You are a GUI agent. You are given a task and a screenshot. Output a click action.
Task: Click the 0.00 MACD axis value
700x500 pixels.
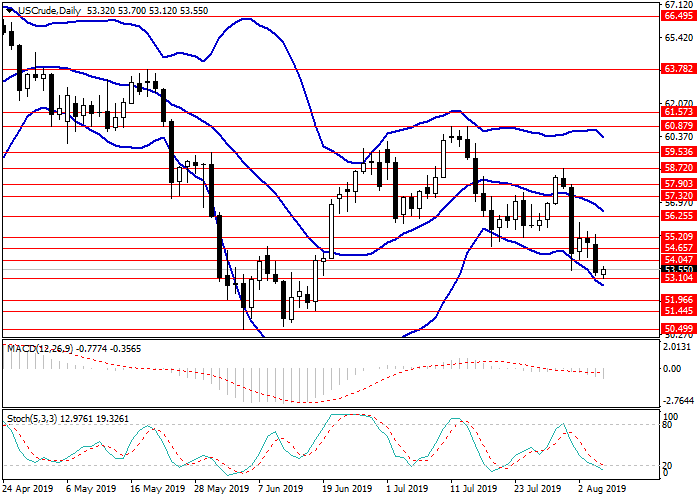pos(674,369)
